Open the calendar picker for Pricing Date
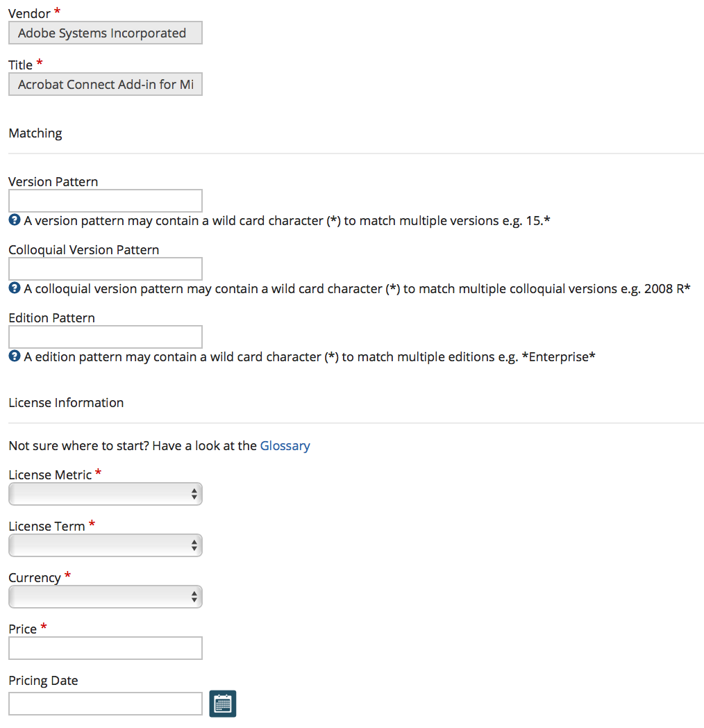704x728 pixels. pyautogui.click(x=222, y=703)
